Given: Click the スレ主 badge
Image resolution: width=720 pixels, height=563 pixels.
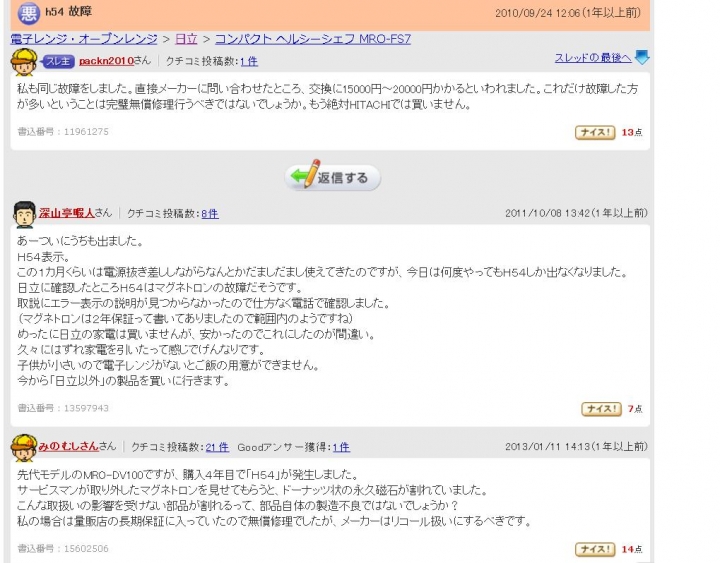Looking at the screenshot, I should [x=58, y=61].
